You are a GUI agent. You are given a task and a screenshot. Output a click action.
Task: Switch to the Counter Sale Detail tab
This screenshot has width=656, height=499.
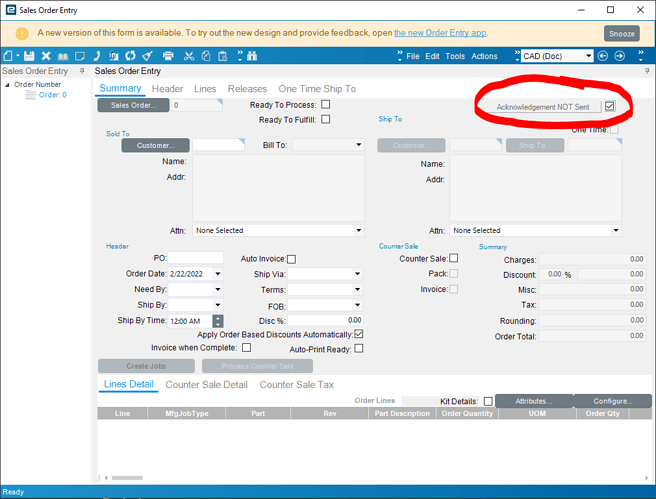(207, 385)
